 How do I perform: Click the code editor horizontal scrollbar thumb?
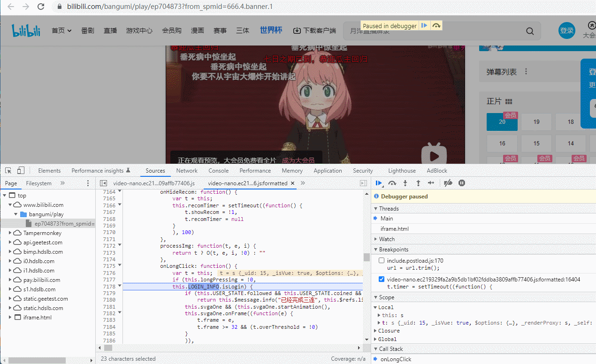(x=108, y=348)
